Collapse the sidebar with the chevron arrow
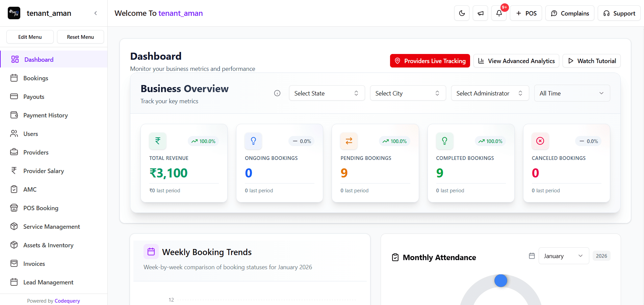644x305 pixels. [x=96, y=13]
